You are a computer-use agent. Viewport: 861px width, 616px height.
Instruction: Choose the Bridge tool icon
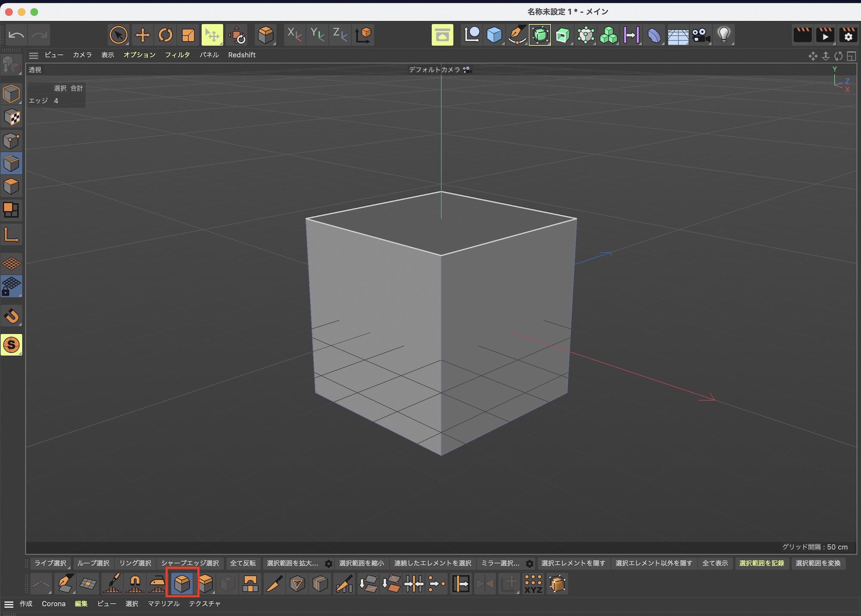251,584
